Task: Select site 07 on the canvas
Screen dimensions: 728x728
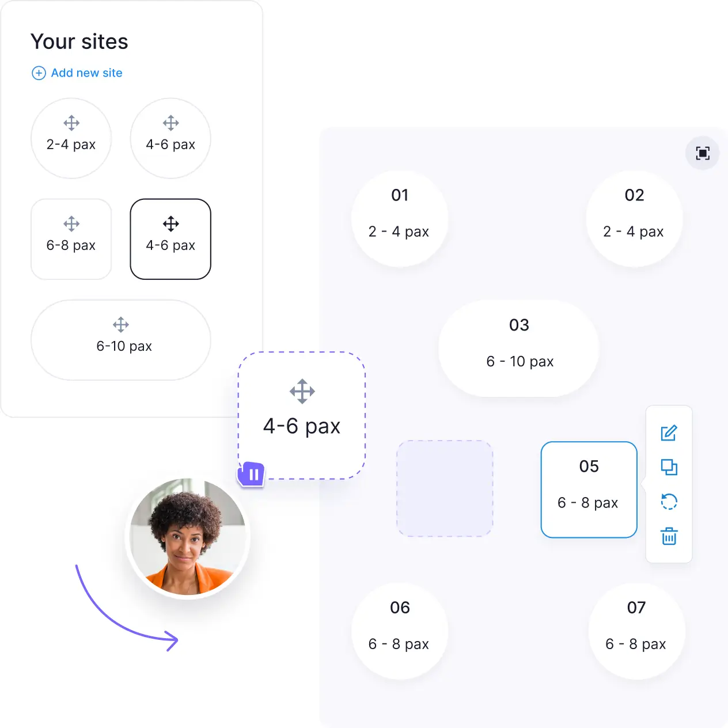Action: (x=636, y=631)
